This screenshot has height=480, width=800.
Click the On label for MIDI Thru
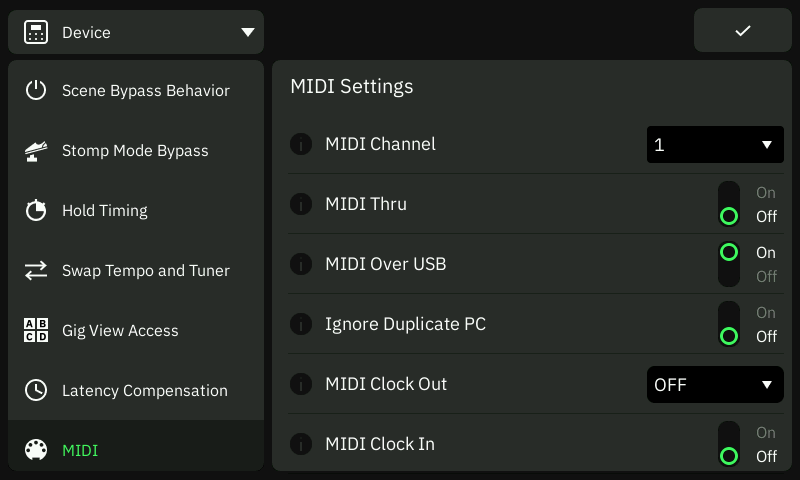(x=766, y=193)
